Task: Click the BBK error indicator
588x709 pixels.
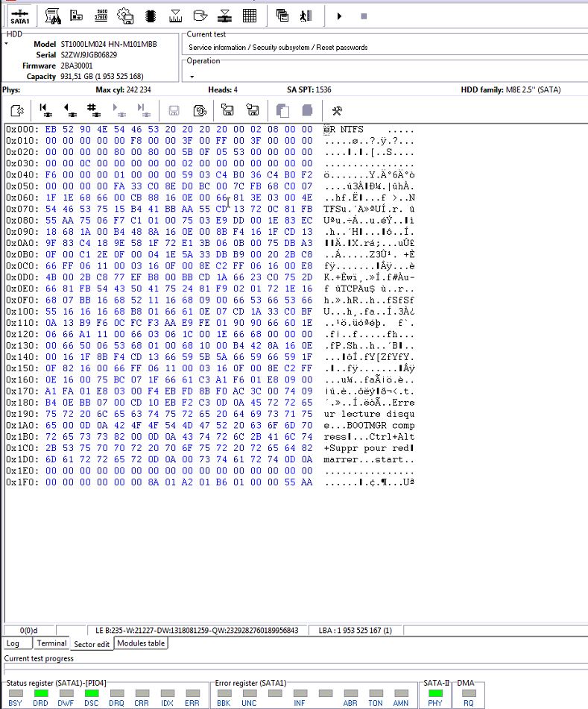Action: pyautogui.click(x=224, y=693)
